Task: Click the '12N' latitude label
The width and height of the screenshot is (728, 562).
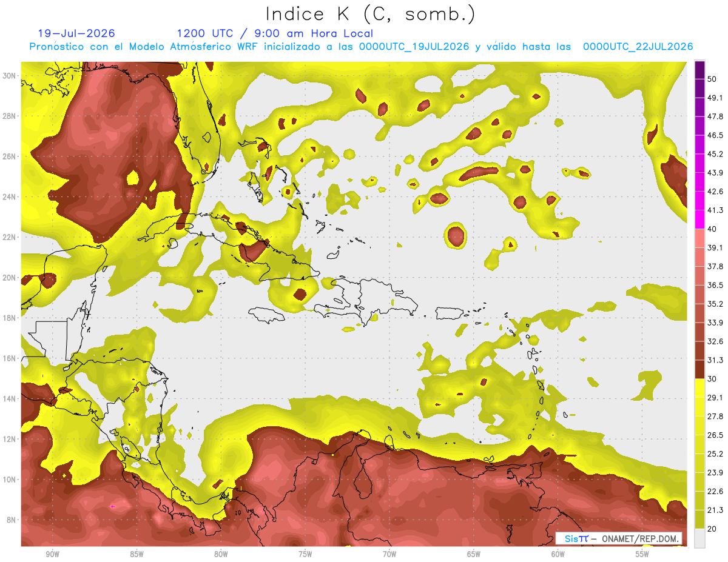Action: coord(10,439)
